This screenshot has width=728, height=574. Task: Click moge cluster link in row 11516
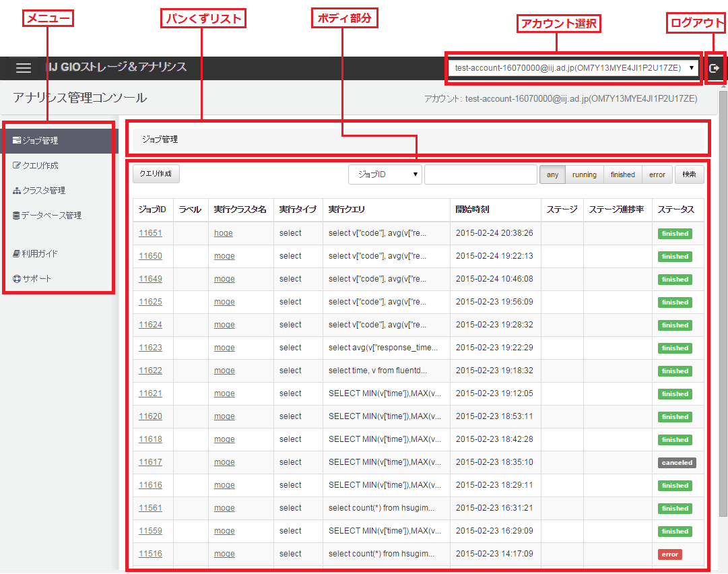pyautogui.click(x=224, y=554)
